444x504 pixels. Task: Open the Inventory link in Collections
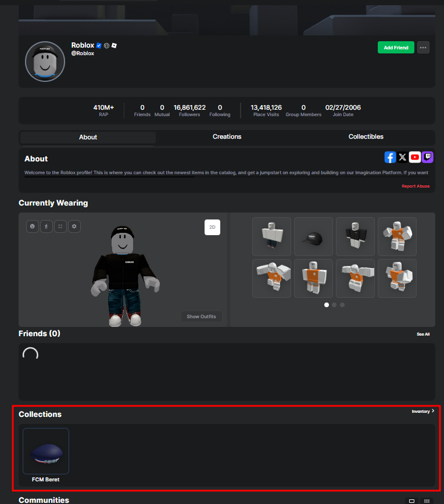click(421, 412)
